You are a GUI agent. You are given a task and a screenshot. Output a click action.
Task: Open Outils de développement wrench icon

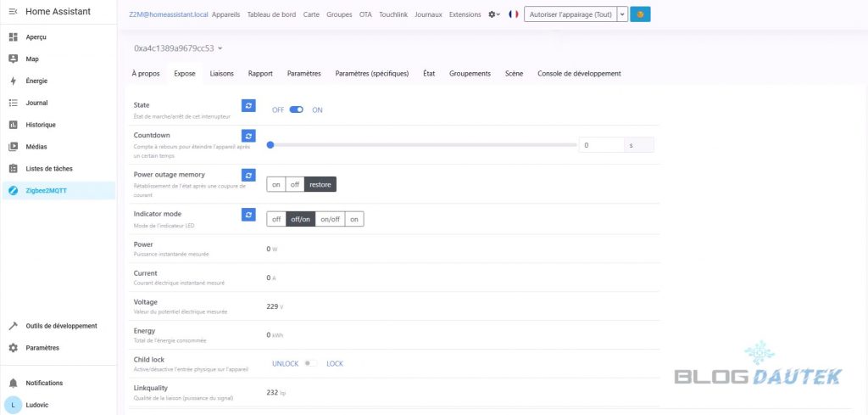13,326
